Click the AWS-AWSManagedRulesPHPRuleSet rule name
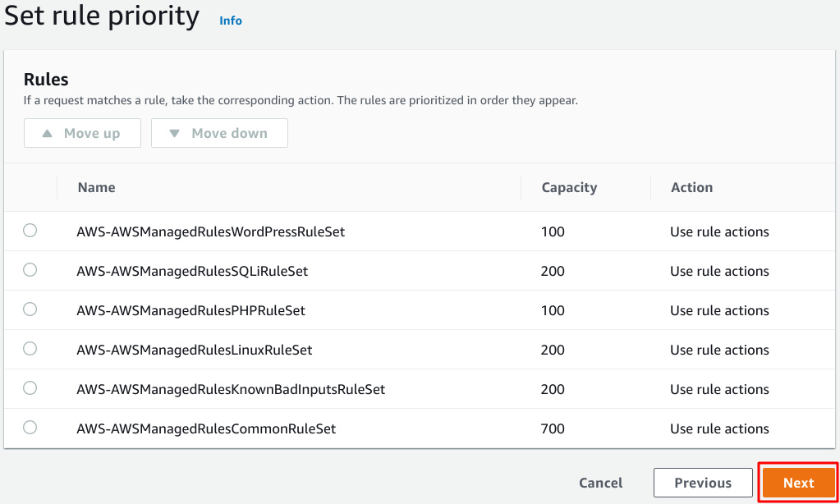This screenshot has width=840, height=504. pos(190,310)
